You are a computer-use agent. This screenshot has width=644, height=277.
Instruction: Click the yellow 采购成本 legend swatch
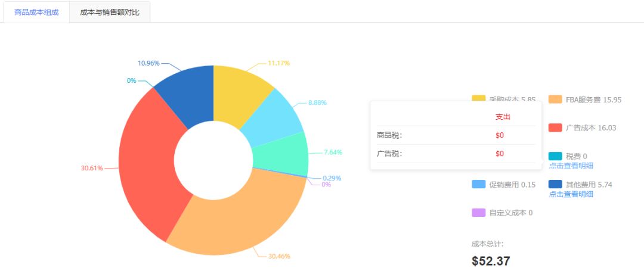pyautogui.click(x=478, y=98)
